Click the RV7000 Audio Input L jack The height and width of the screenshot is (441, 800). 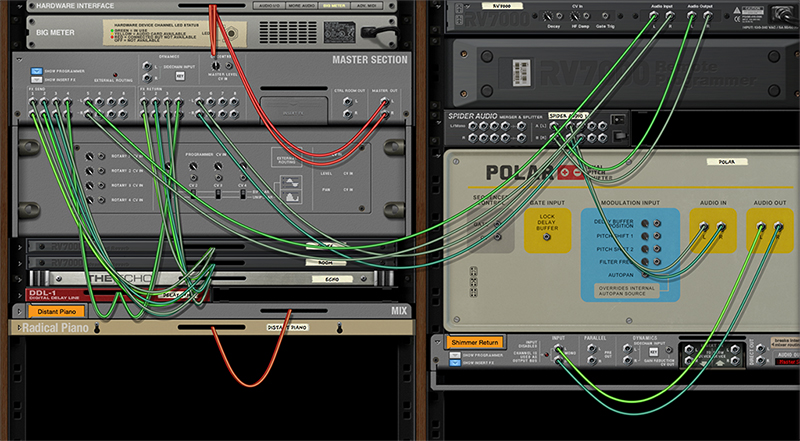tap(654, 16)
